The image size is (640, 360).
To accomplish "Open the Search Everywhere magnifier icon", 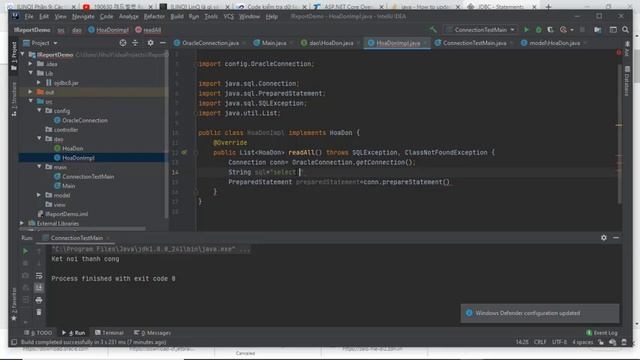I will 625,30.
